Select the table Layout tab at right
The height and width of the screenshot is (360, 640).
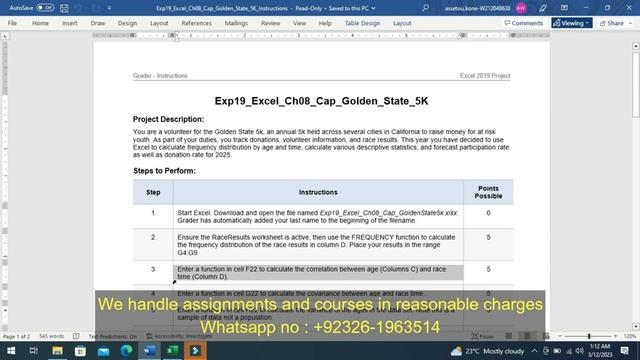[402, 23]
